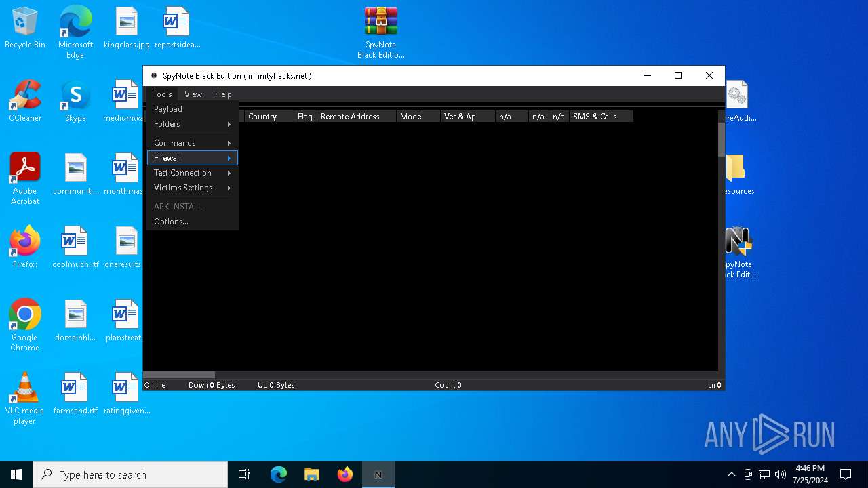Image resolution: width=868 pixels, height=488 pixels.
Task: Open the Help menu
Action: pos(223,94)
